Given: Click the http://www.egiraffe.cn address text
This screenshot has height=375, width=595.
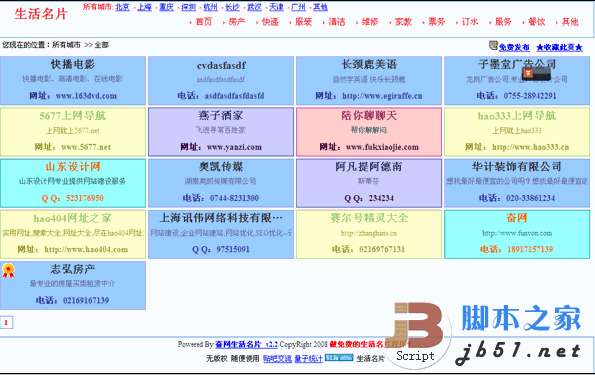Looking at the screenshot, I should tap(382, 96).
